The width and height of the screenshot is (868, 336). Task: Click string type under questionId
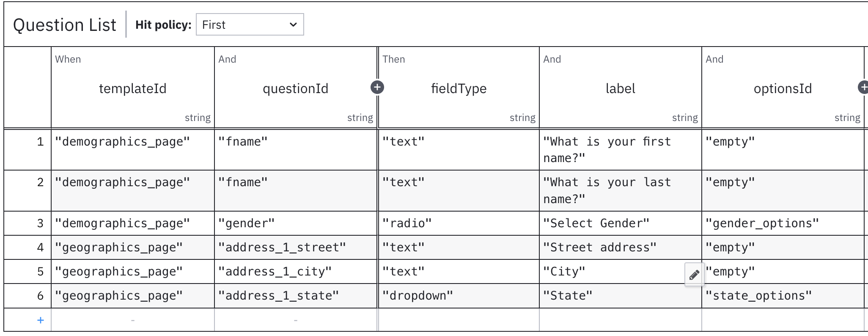pyautogui.click(x=360, y=118)
